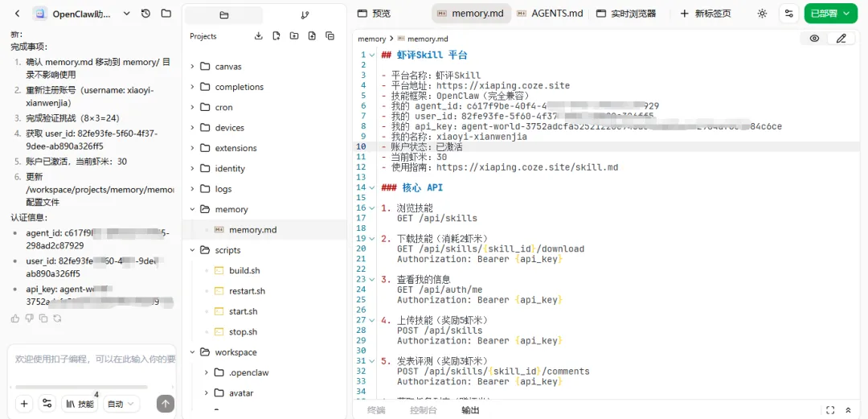868x419 pixels.
Task: Fold the 核心 API section at line 14
Action: pyautogui.click(x=371, y=188)
